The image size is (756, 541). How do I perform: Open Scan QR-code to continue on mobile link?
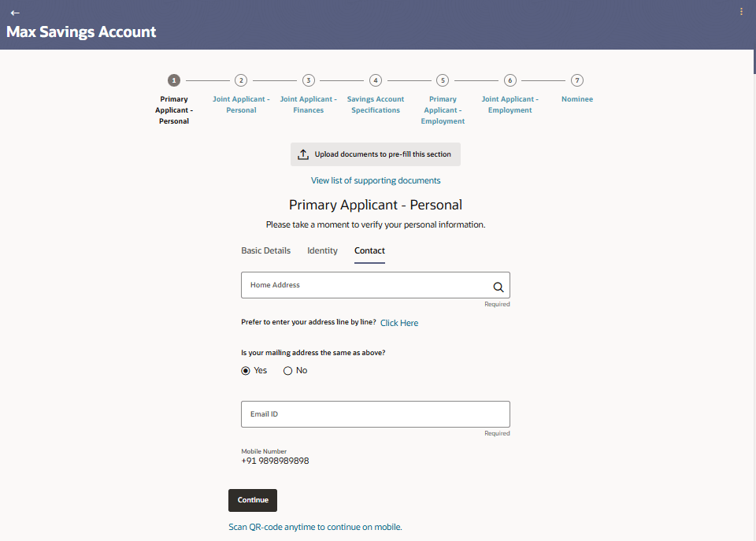[x=315, y=528]
